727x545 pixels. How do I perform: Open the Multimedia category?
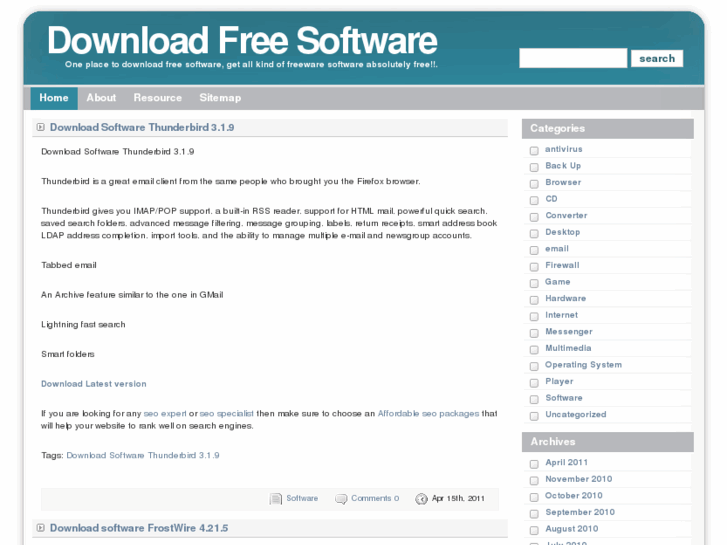568,348
